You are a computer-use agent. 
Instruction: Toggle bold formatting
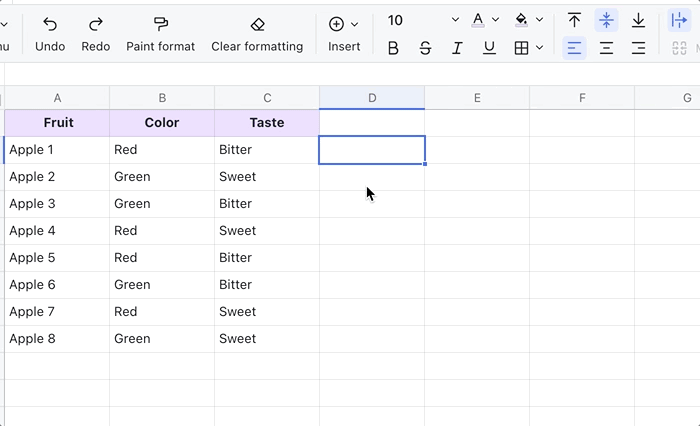click(x=393, y=48)
